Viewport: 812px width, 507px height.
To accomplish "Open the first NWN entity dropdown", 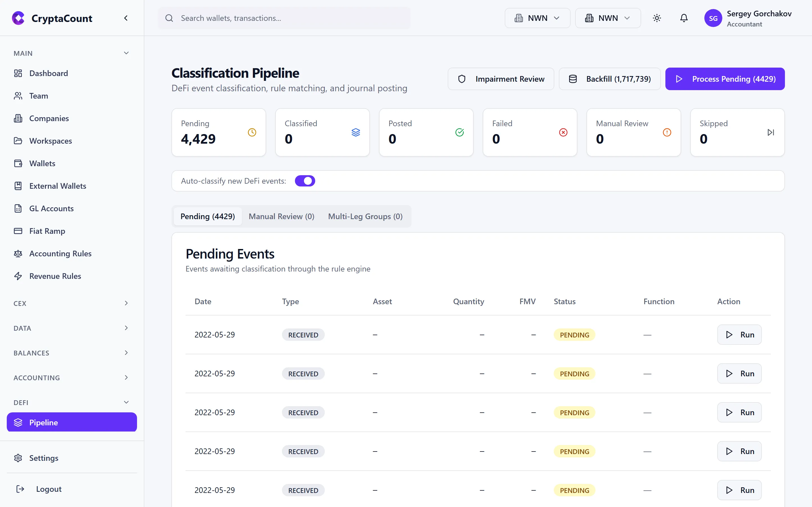I will tap(537, 18).
